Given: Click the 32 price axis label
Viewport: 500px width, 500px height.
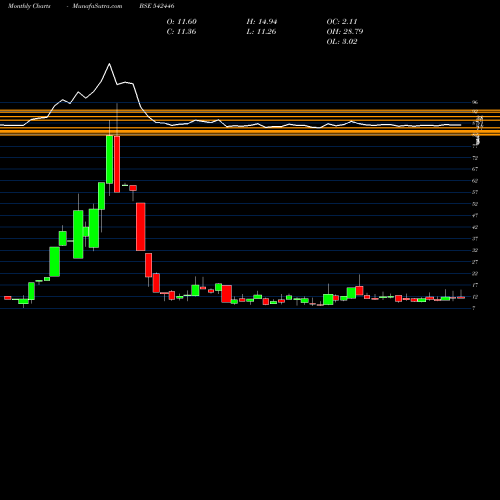Looking at the screenshot, I should [x=475, y=250].
